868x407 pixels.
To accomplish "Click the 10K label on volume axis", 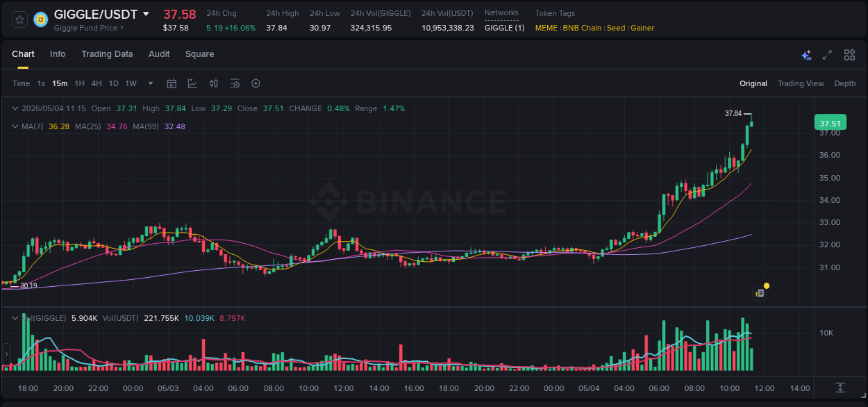I will tap(826, 333).
